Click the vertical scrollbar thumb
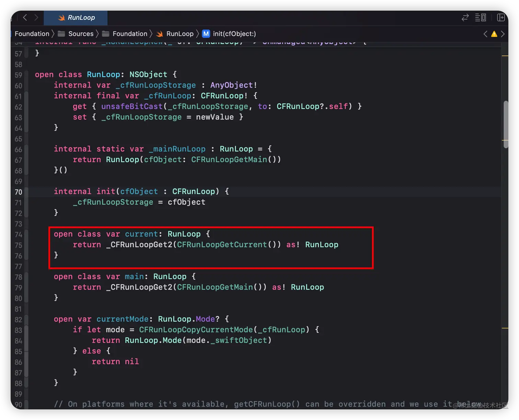The height and width of the screenshot is (420, 519). 506,124
